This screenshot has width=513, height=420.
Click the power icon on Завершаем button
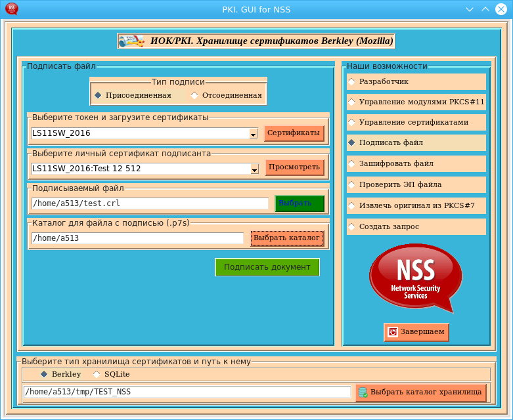[393, 332]
